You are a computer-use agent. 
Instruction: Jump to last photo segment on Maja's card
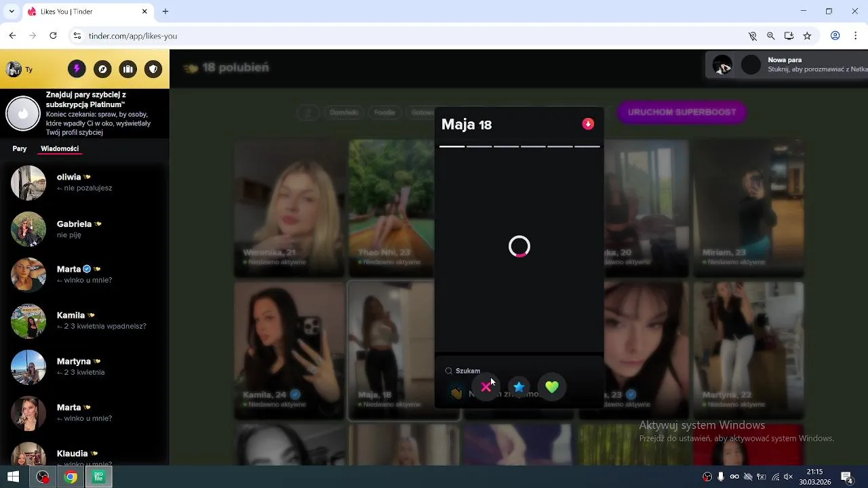[x=587, y=146]
